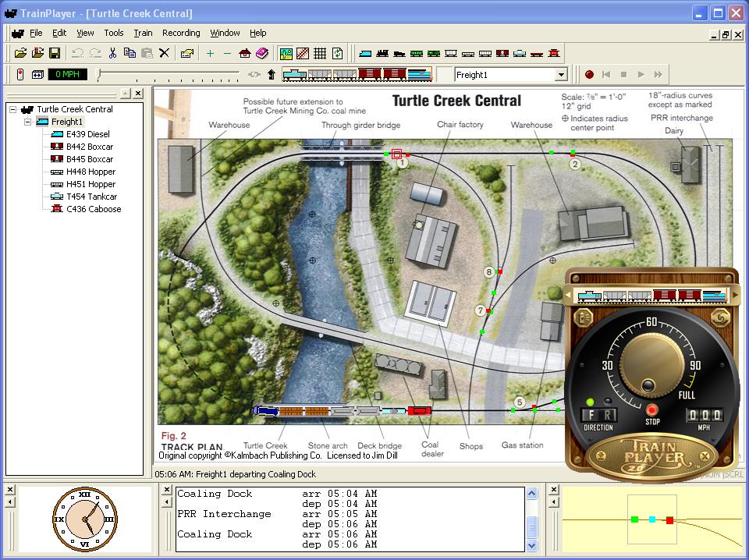Image resolution: width=749 pixels, height=560 pixels.
Task: Click the traffic signal icon beside speed display
Action: pos(20,74)
